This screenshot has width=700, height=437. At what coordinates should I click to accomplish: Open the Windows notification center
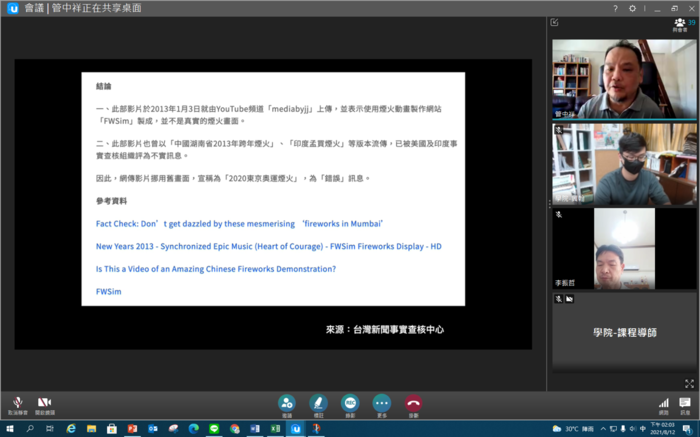(x=687, y=429)
